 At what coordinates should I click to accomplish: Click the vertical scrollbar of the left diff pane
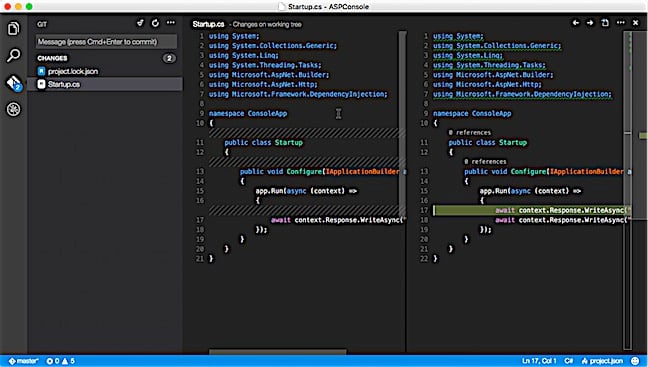403,124
